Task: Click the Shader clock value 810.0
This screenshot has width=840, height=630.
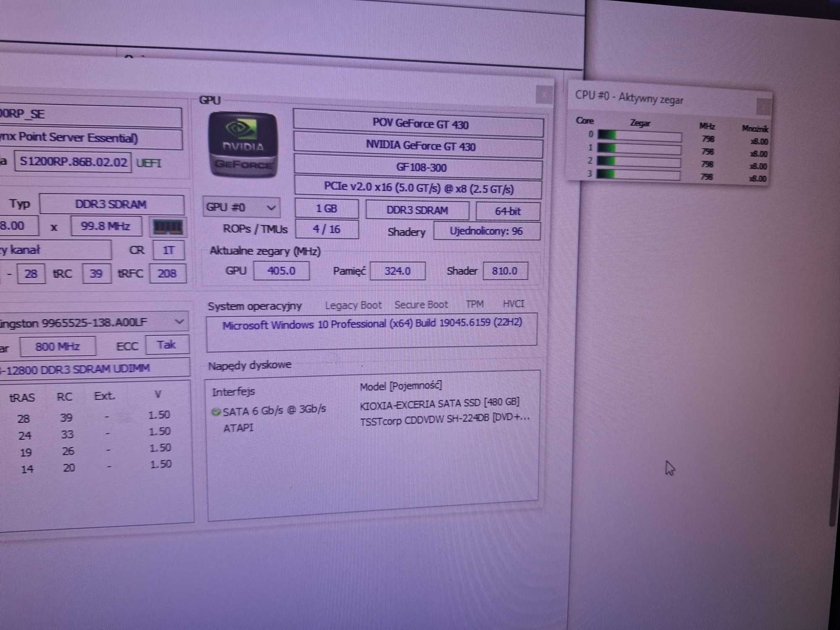Action: (505, 271)
